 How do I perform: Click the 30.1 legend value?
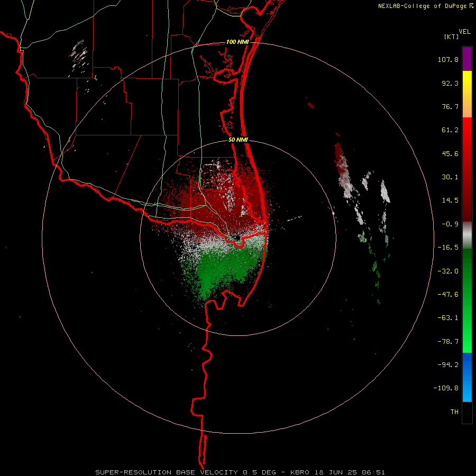[x=450, y=177]
